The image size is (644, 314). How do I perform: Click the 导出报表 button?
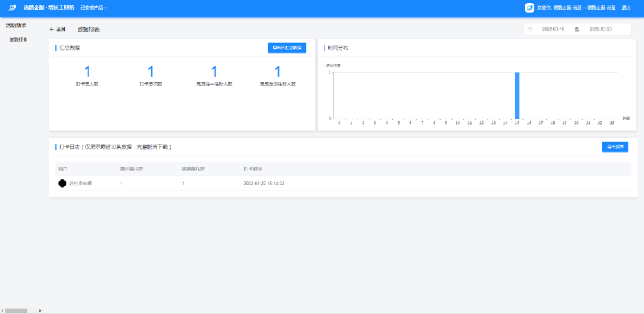tap(615, 147)
